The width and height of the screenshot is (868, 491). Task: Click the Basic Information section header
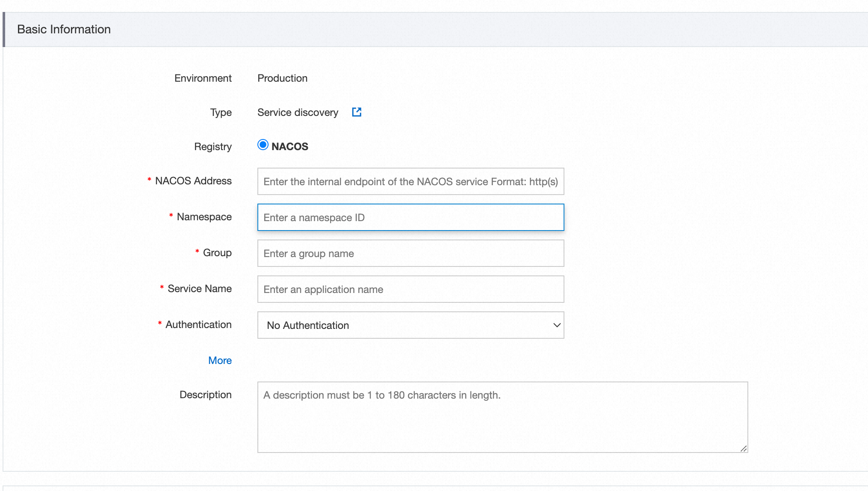[x=64, y=29]
